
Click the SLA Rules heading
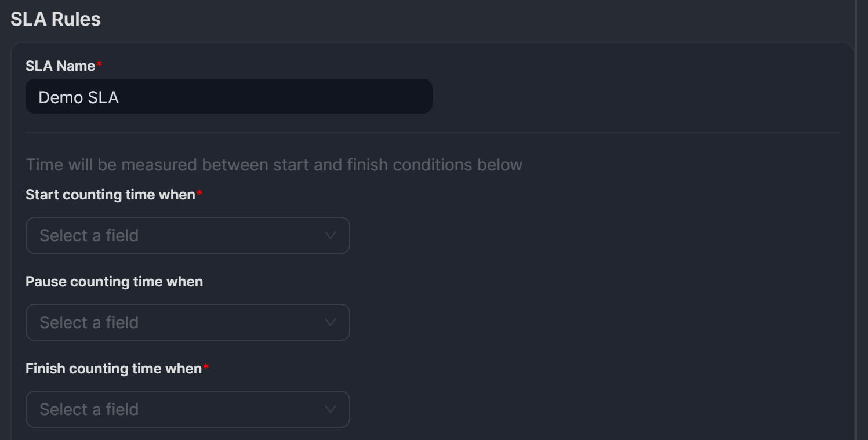pyautogui.click(x=56, y=19)
